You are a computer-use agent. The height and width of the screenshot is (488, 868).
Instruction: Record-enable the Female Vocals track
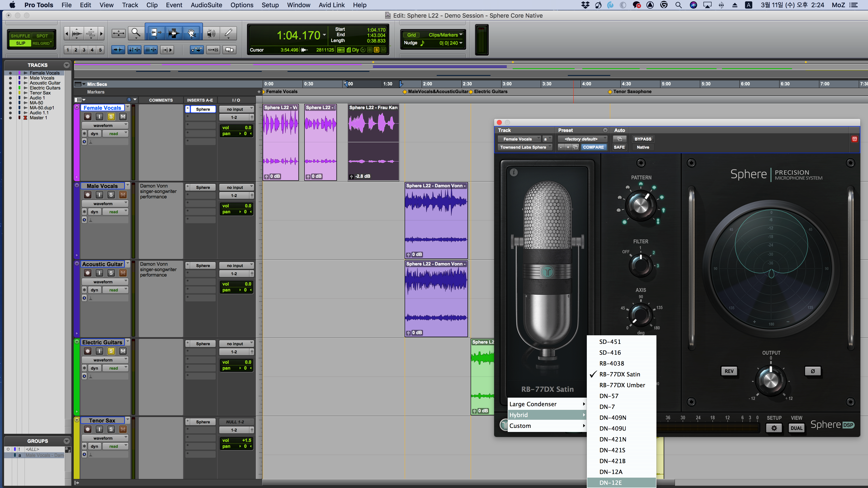pos(88,117)
